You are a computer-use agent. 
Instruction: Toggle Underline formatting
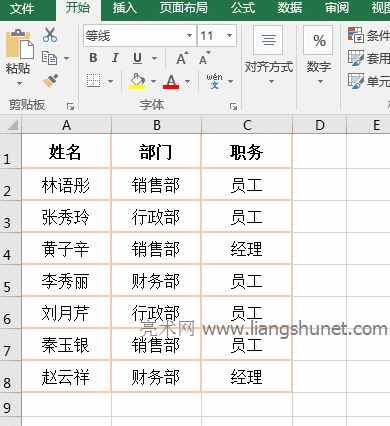[x=137, y=58]
